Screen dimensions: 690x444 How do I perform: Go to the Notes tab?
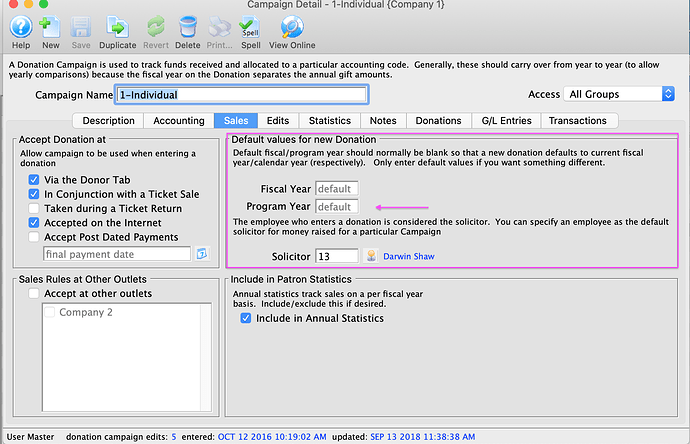coord(383,121)
